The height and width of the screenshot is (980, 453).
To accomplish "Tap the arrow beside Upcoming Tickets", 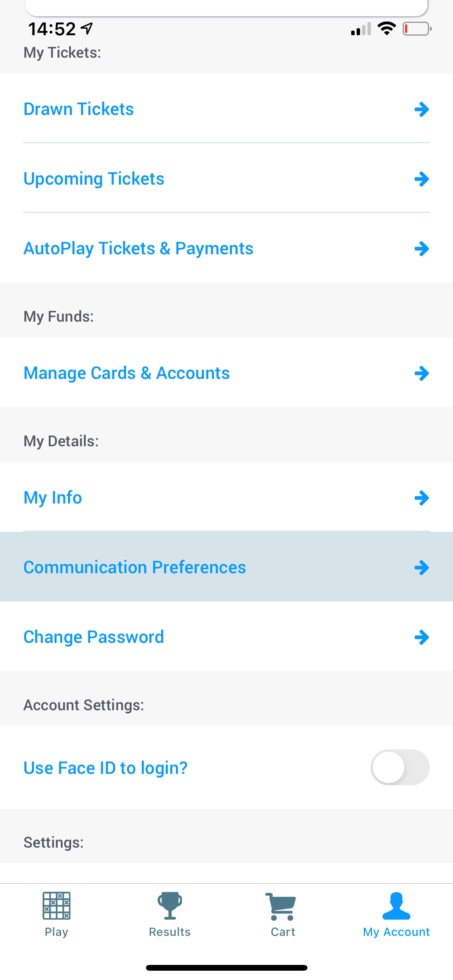I will (x=422, y=179).
